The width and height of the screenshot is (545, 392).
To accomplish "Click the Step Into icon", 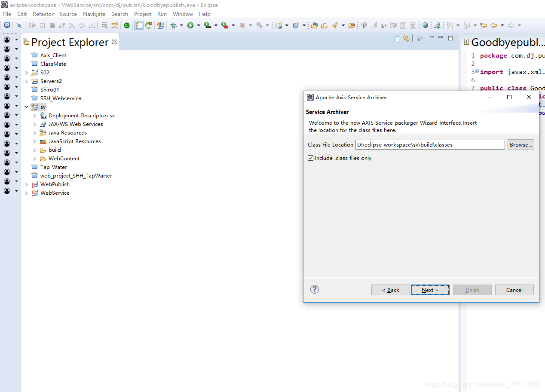I will click(71, 25).
